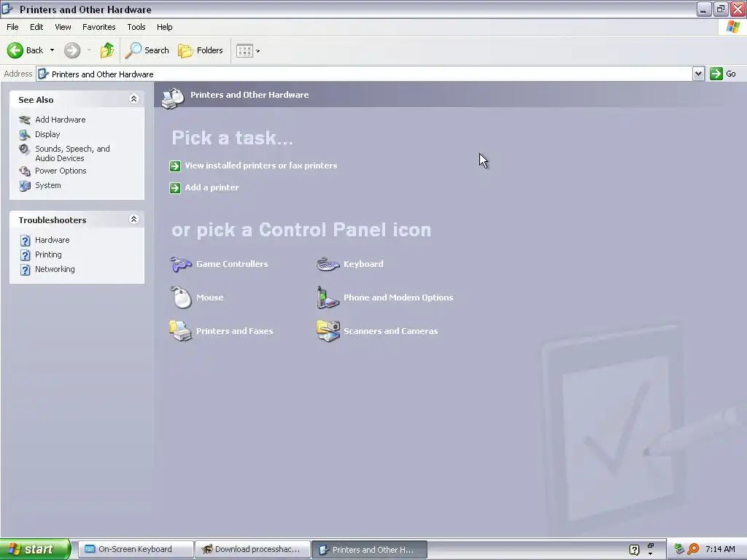
Task: Go back using the Back arrow button
Action: 15,50
